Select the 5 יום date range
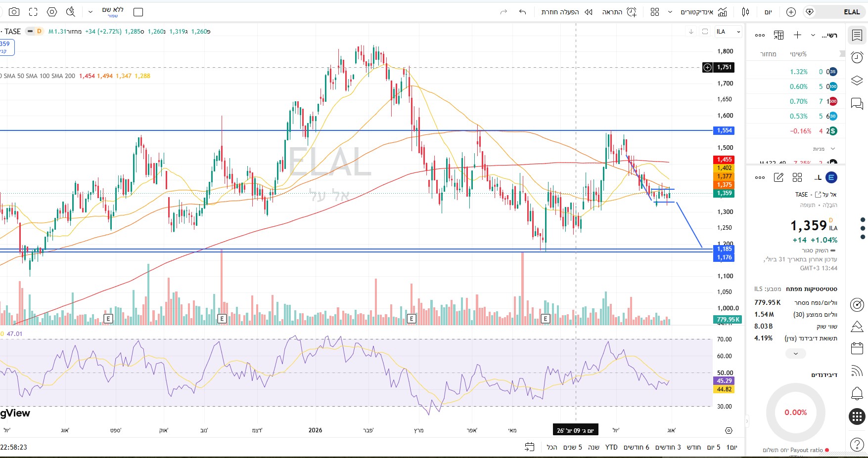Viewport: 868px width, 458px height. tap(714, 447)
